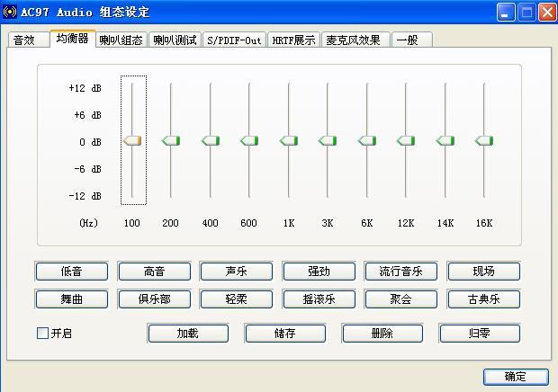Image resolution: width=558 pixels, height=392 pixels.
Task: Click the 100 frequency label
Action: coord(131,223)
